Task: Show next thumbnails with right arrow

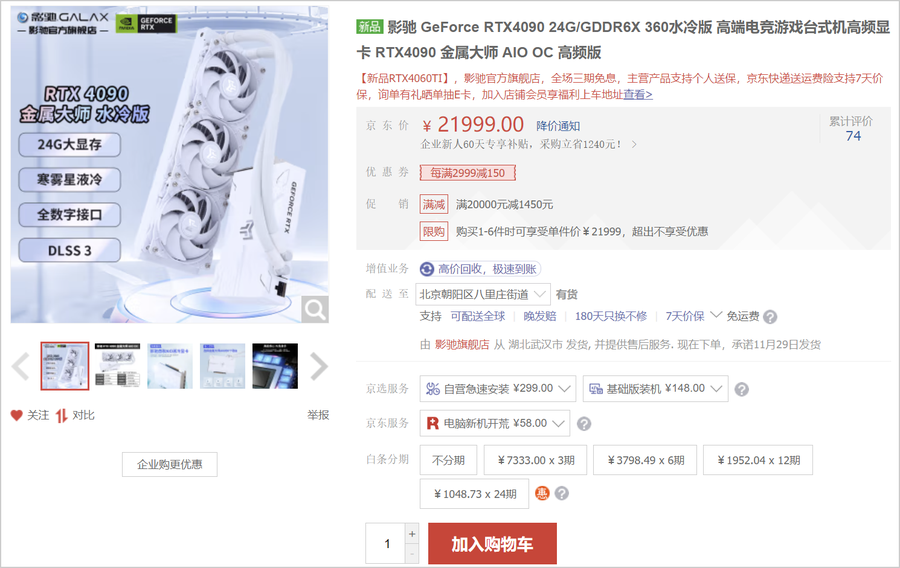Action: tap(319, 367)
